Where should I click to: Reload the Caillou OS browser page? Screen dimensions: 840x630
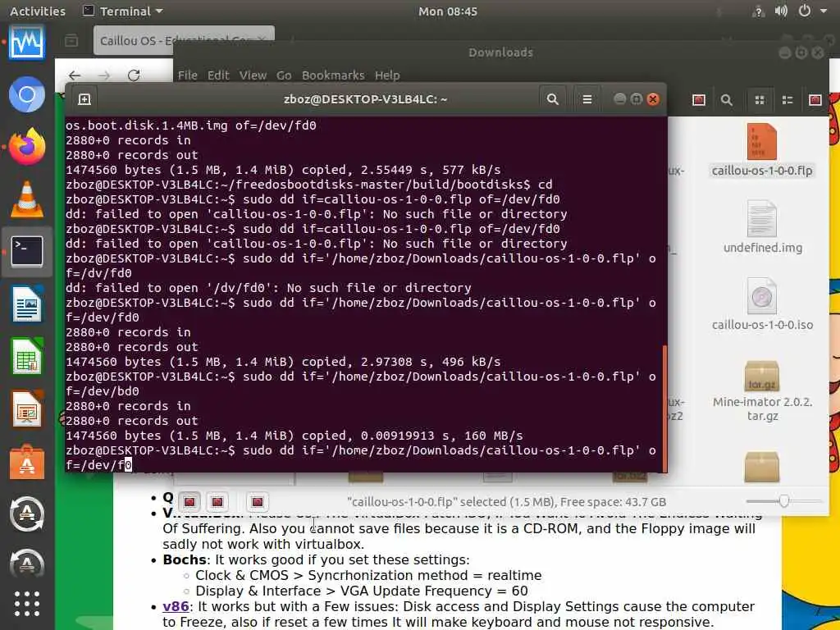coord(134,75)
